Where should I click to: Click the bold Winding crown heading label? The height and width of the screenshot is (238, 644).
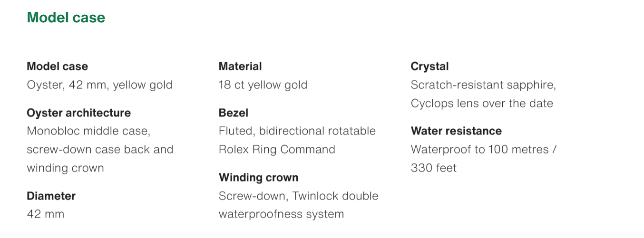click(258, 178)
